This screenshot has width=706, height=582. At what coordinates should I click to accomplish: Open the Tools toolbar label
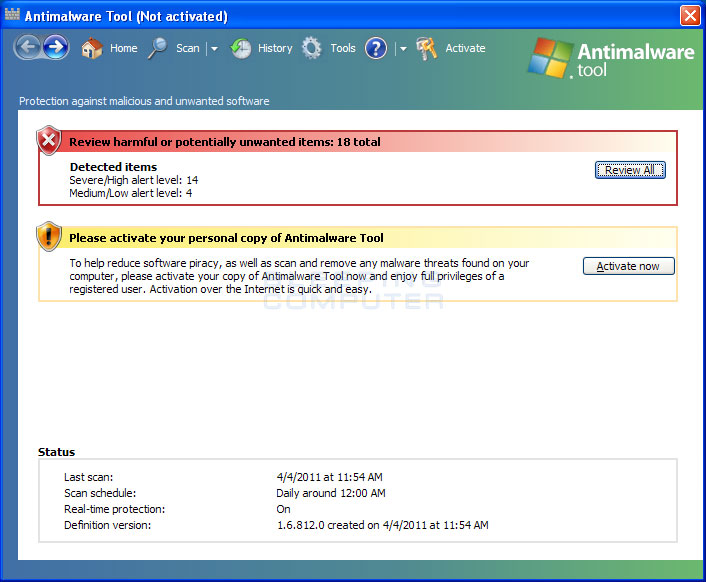pyautogui.click(x=343, y=48)
